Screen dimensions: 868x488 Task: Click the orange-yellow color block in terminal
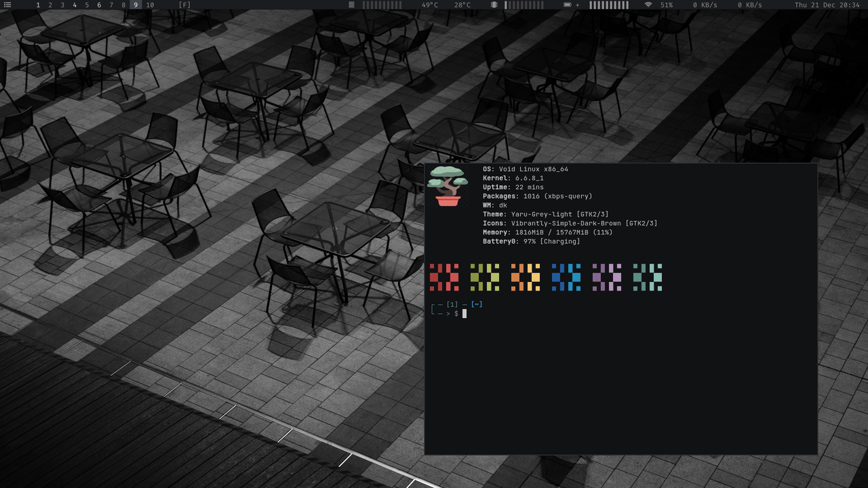pos(526,277)
